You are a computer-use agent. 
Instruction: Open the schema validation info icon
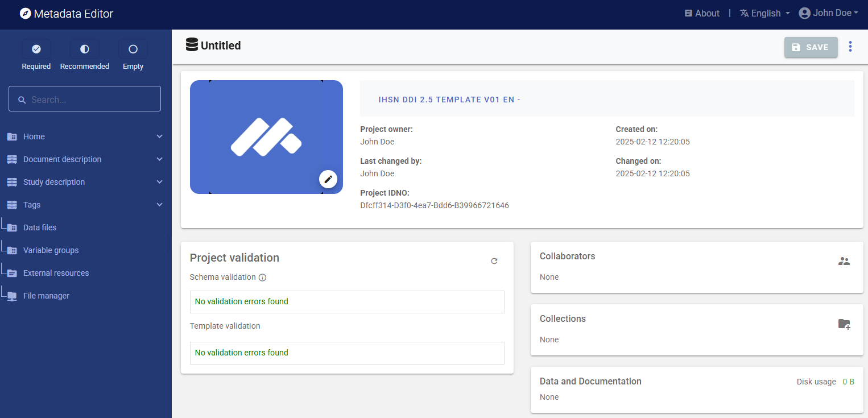point(262,278)
